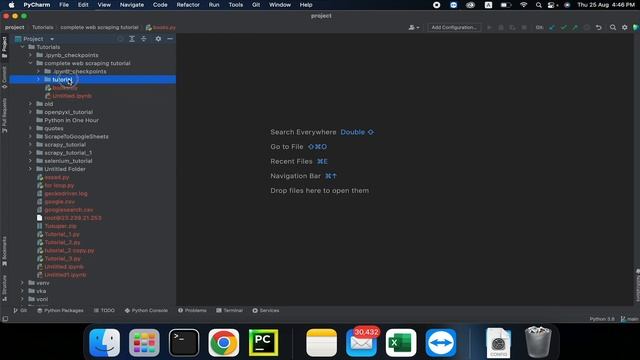Viewport: 640px width, 360px height.
Task: Click the tool window quick-access corner icon
Action: pos(5,319)
